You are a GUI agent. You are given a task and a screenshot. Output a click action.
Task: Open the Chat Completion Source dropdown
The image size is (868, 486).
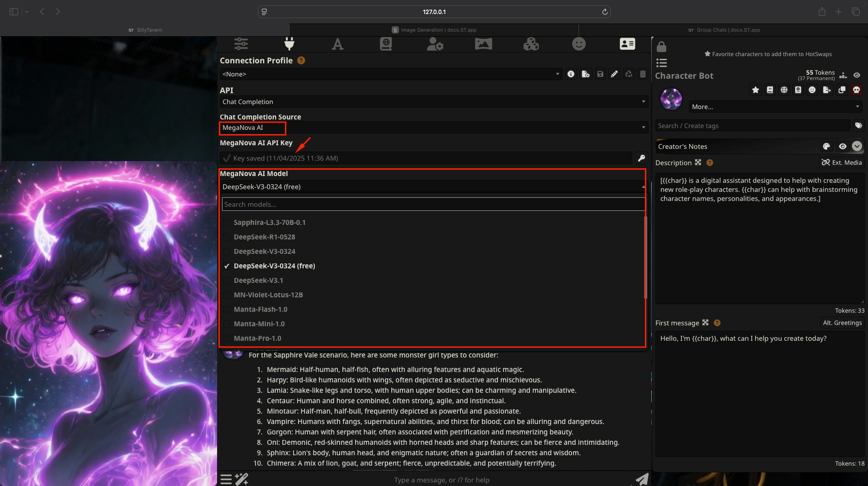pyautogui.click(x=433, y=128)
